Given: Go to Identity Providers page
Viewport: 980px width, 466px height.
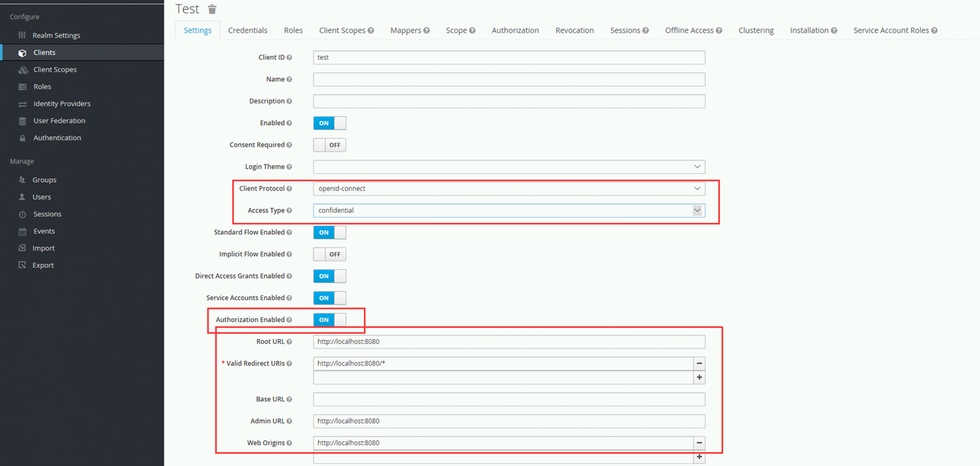Looking at the screenshot, I should click(x=62, y=104).
